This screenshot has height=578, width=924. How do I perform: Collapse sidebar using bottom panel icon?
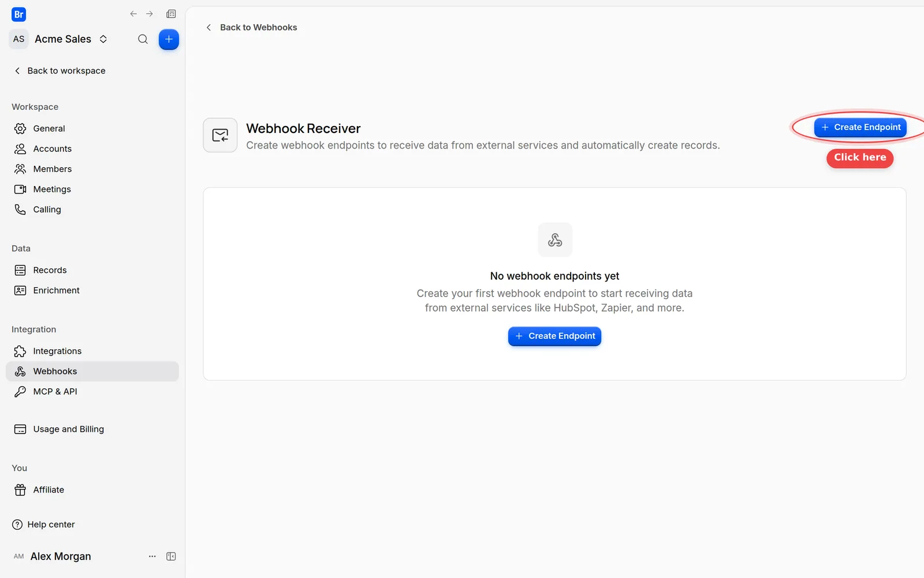coord(171,556)
